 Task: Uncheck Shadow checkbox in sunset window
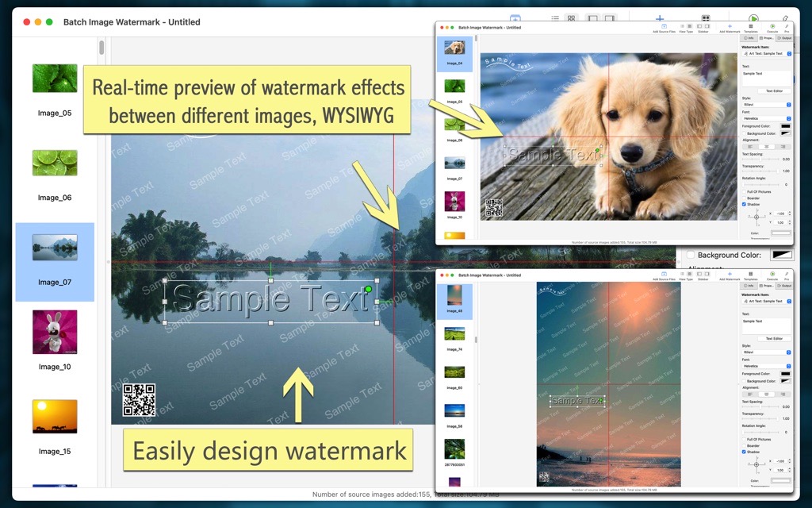coord(744,452)
